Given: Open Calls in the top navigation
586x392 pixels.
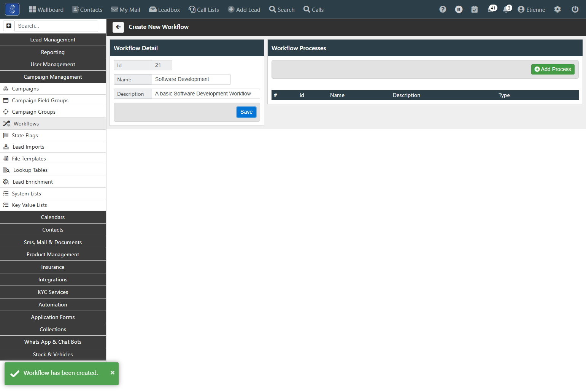Looking at the screenshot, I should click(313, 10).
